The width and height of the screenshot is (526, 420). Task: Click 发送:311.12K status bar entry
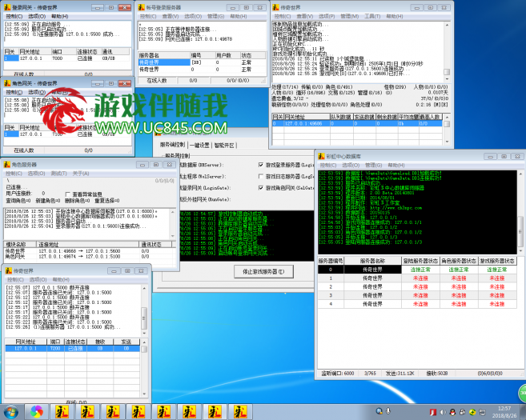(x=400, y=374)
